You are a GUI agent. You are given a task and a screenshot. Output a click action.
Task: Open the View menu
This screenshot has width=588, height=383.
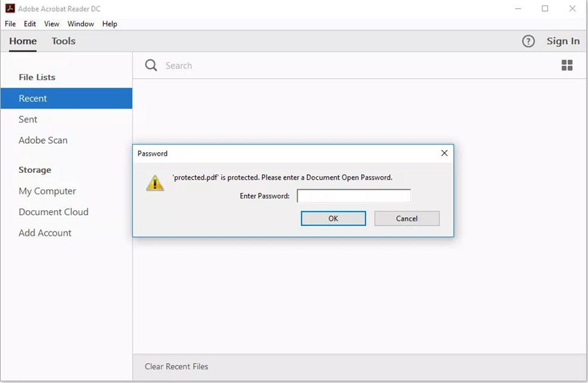52,24
